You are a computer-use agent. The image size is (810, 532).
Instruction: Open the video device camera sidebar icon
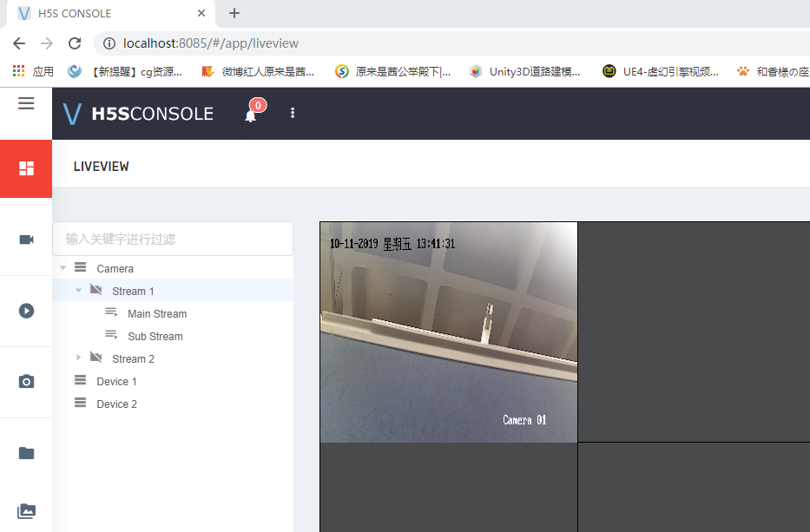point(26,239)
